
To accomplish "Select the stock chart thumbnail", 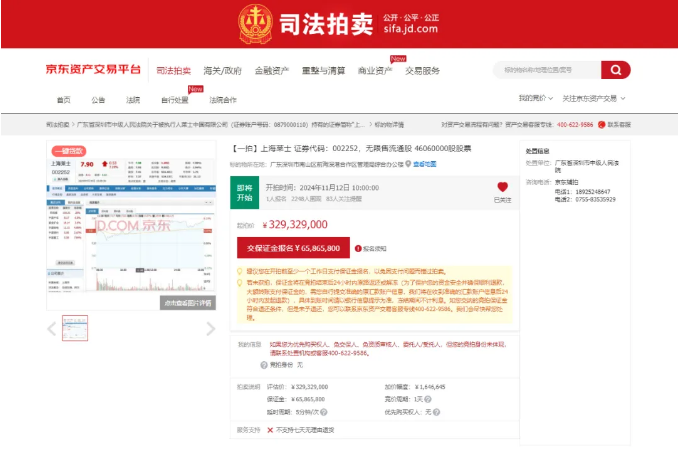I will pyautogui.click(x=75, y=328).
